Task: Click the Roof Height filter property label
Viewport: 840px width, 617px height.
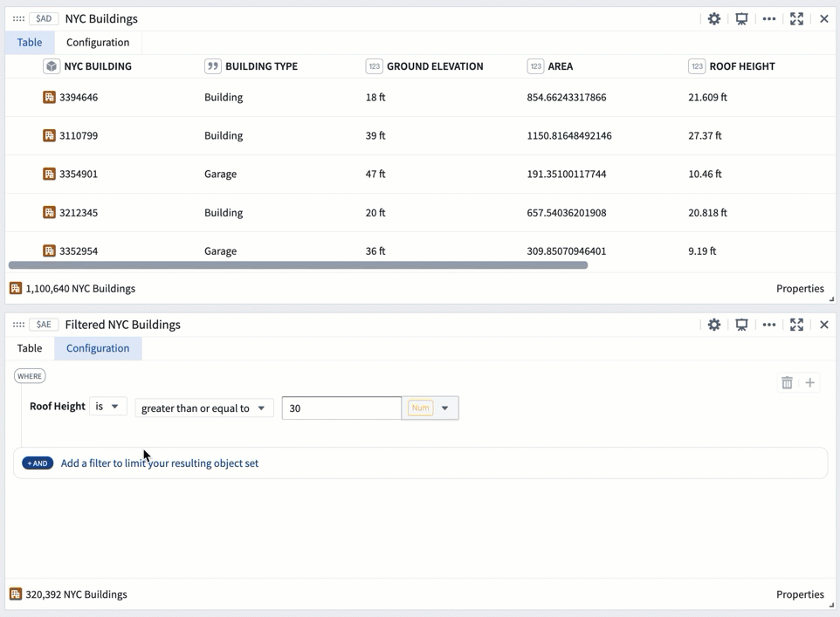Action: (x=58, y=407)
